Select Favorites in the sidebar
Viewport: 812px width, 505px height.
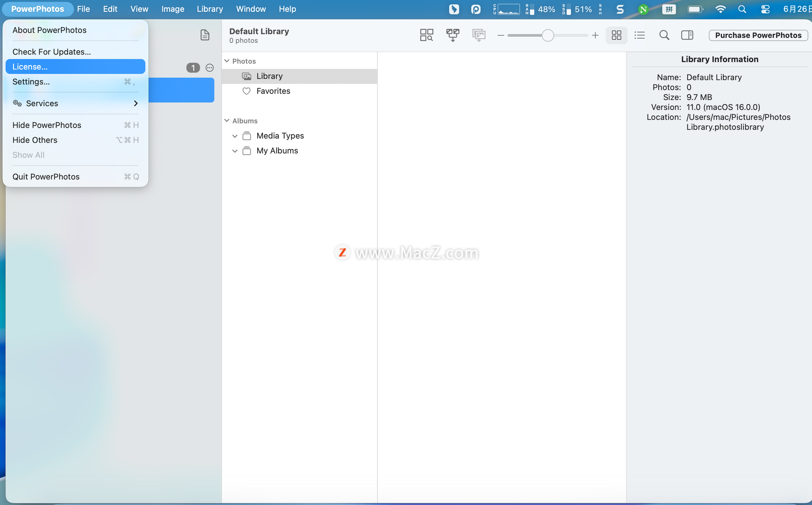coord(273,91)
